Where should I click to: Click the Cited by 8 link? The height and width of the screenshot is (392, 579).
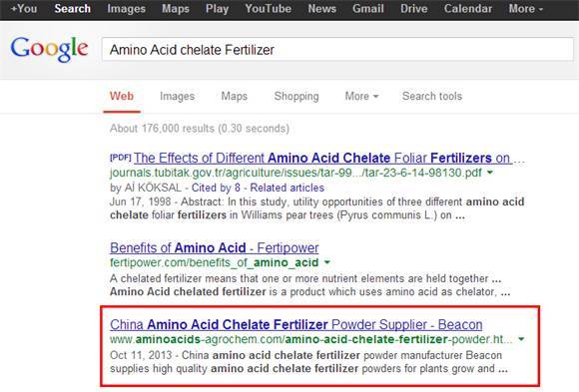pyautogui.click(x=216, y=188)
